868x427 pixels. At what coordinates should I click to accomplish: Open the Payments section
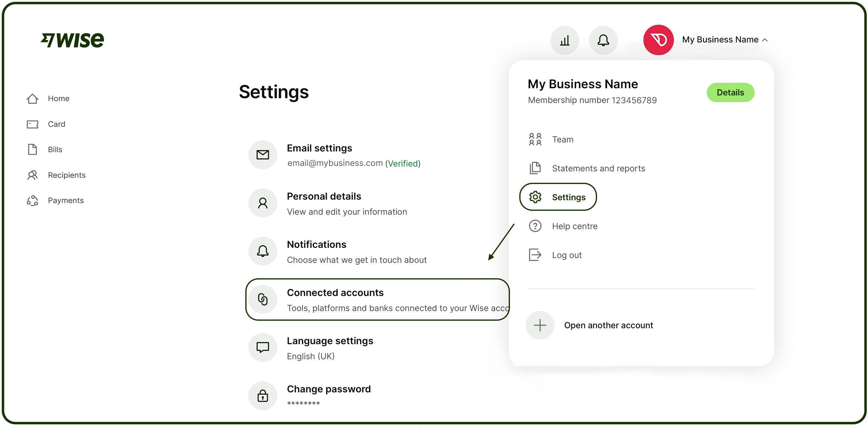point(65,200)
